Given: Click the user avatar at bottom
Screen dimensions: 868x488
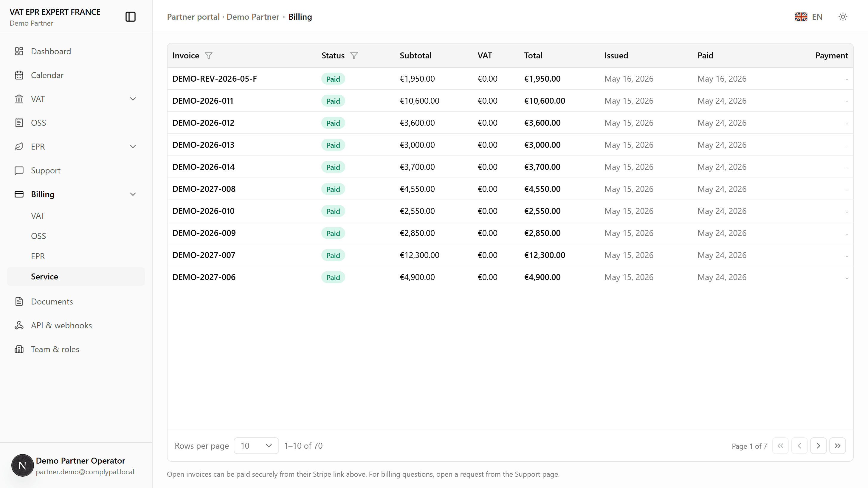Looking at the screenshot, I should coord(22,465).
